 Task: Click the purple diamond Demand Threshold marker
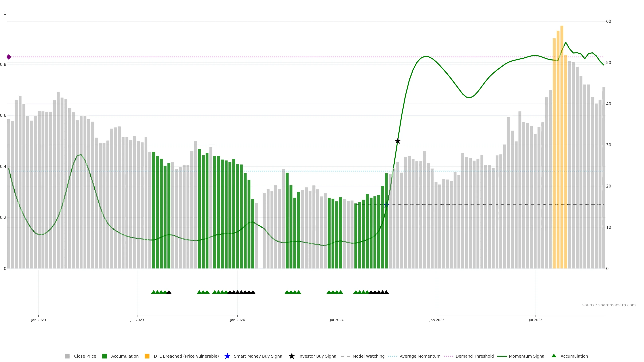(x=9, y=57)
